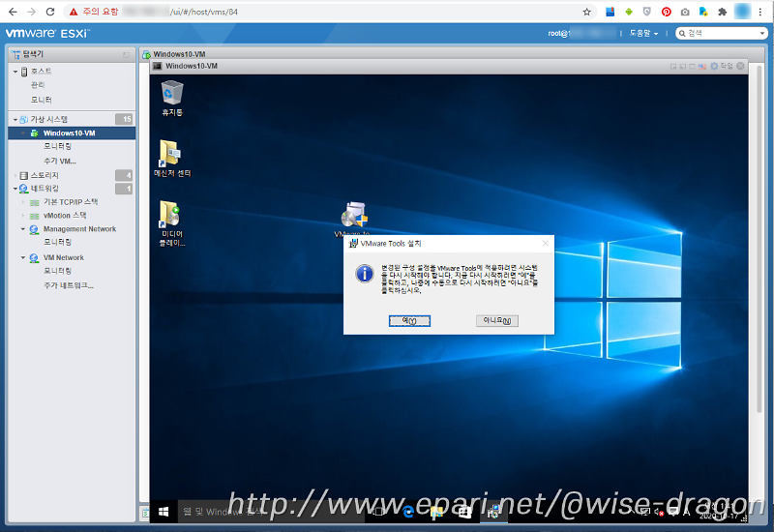Image resolution: width=774 pixels, height=532 pixels.
Task: Expand the vMotion 스택 node
Action: coord(23,216)
